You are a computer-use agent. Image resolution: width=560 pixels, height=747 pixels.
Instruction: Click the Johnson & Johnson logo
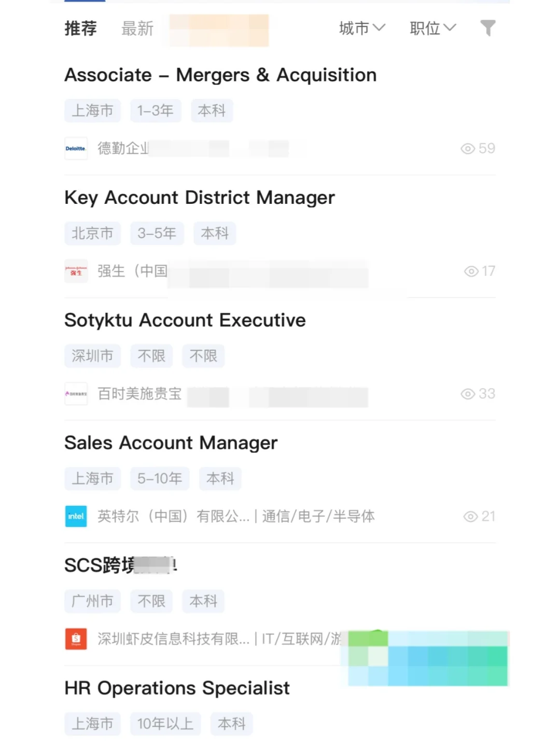click(76, 271)
